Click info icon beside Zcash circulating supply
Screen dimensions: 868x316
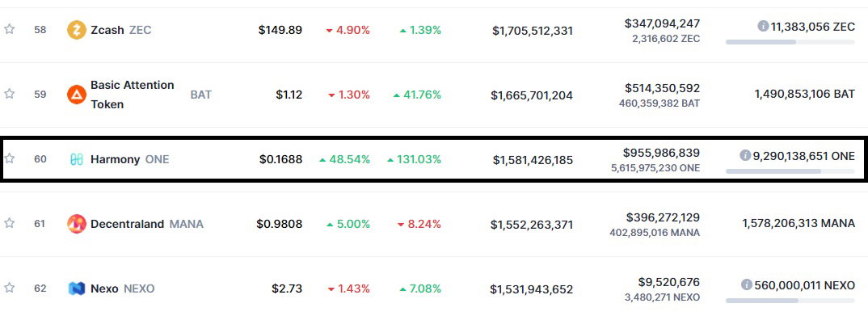point(763,26)
